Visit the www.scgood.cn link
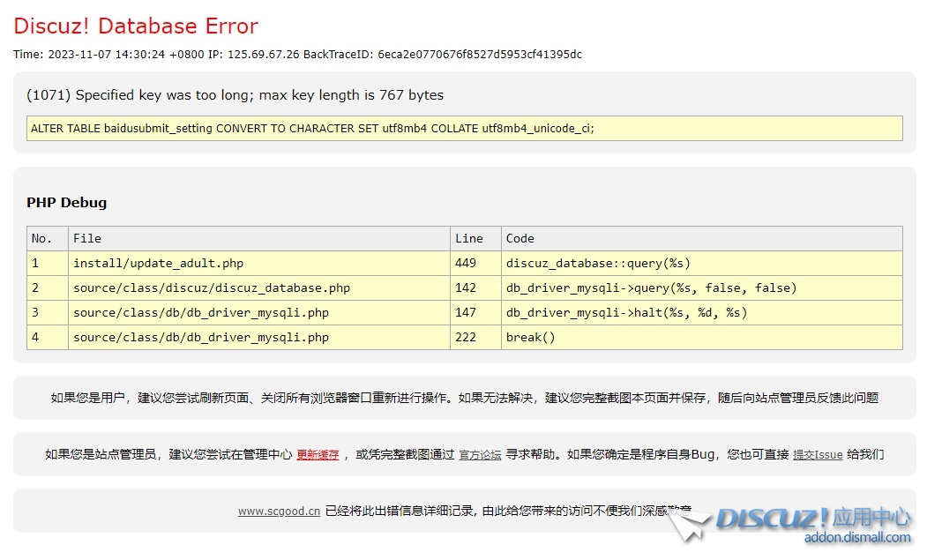Image resolution: width=927 pixels, height=560 pixels. coord(279,511)
